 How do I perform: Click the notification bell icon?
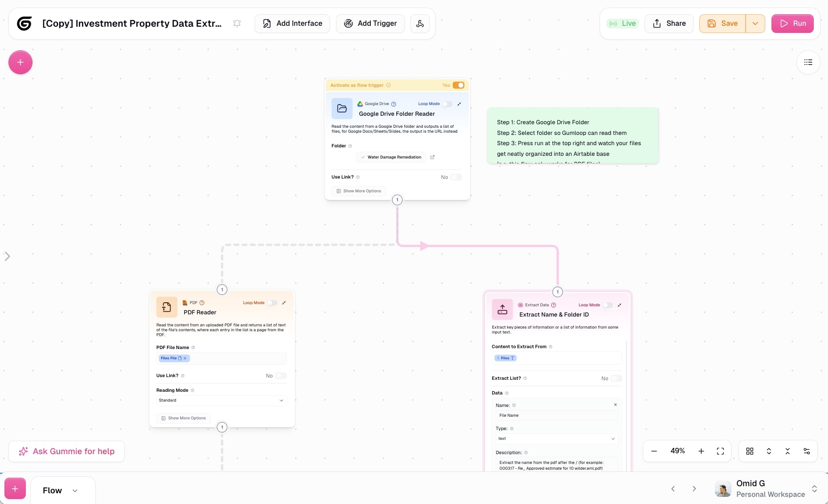pos(236,23)
